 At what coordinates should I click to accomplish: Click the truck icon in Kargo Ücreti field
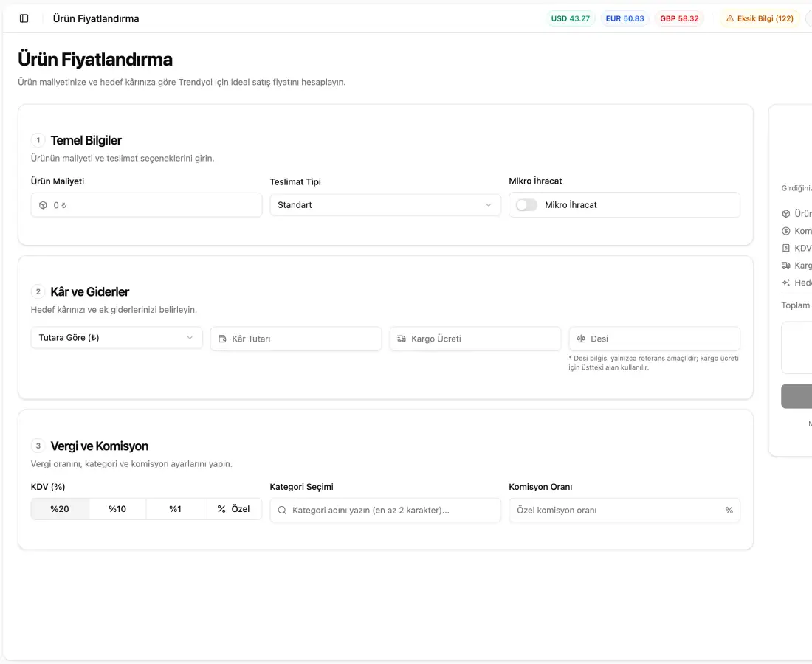click(x=402, y=339)
